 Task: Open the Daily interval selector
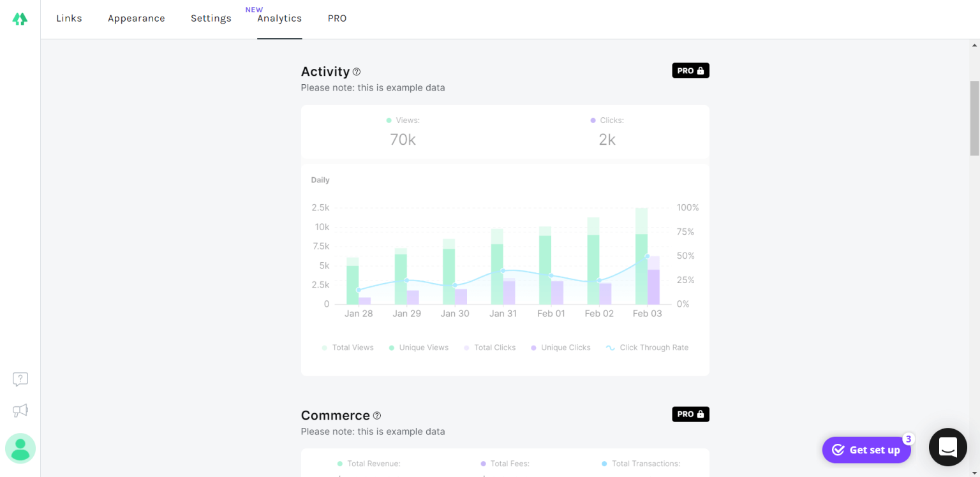point(320,180)
